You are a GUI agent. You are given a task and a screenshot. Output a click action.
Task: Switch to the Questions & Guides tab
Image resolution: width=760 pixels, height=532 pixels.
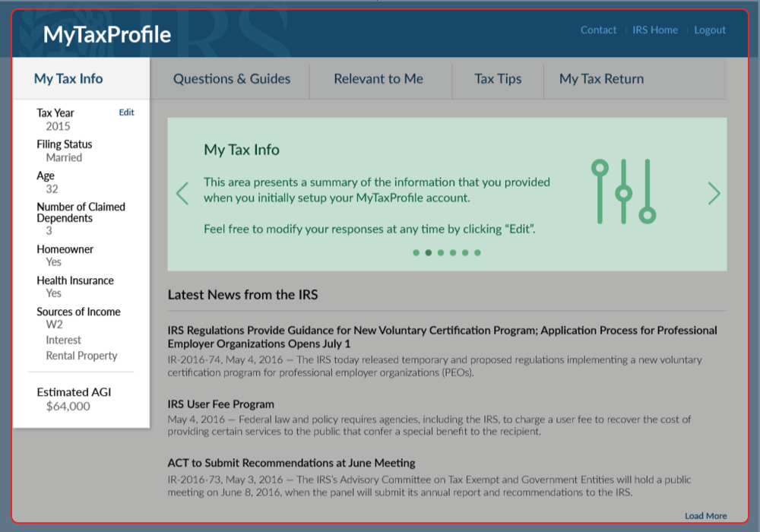click(232, 79)
